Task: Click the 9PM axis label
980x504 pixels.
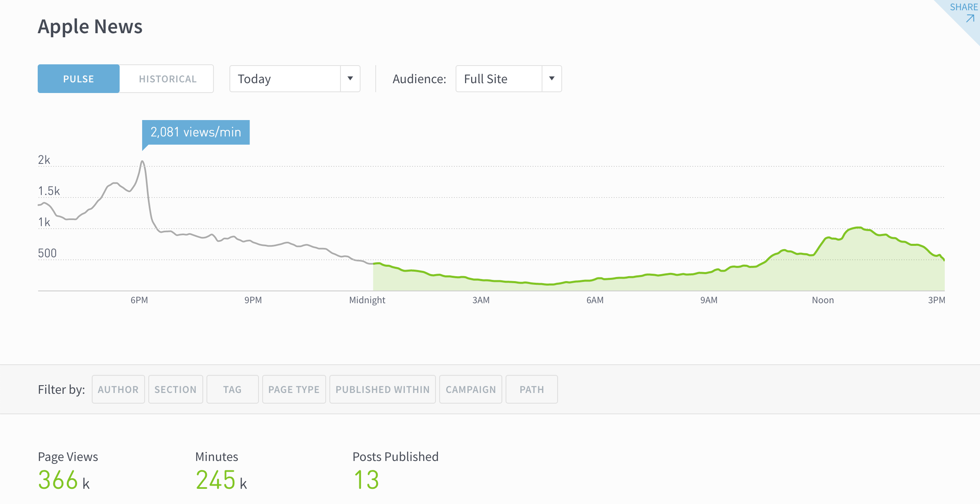Action: [253, 300]
